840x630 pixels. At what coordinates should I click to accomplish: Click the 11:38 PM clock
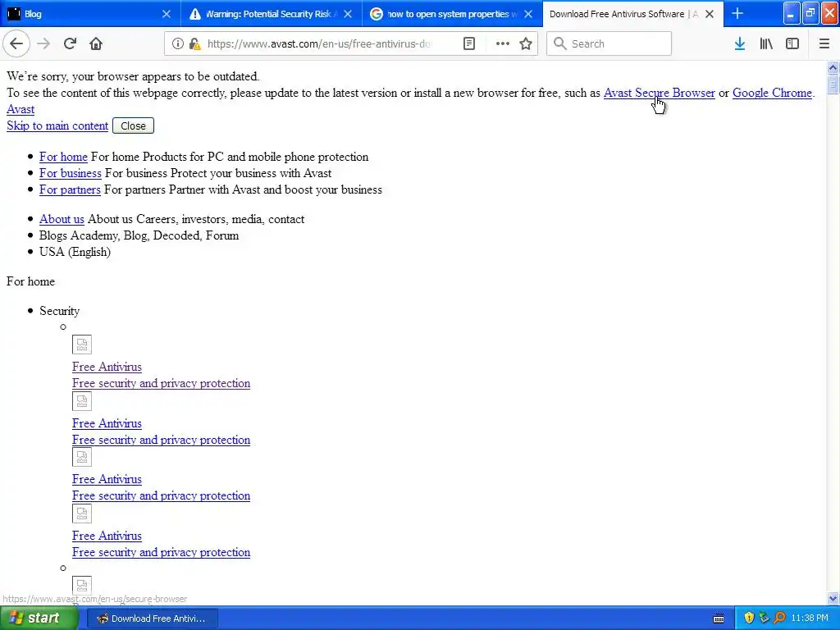[810, 618]
